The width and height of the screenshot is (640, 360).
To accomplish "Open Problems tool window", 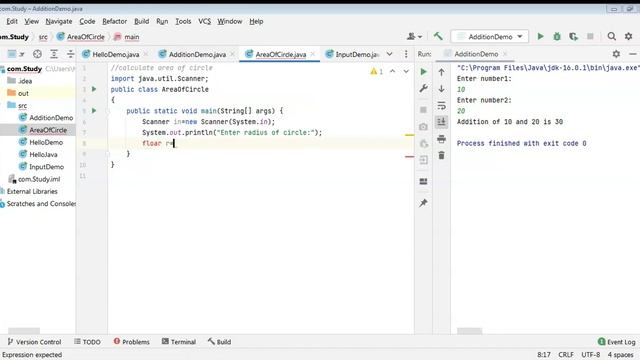I will click(x=131, y=342).
